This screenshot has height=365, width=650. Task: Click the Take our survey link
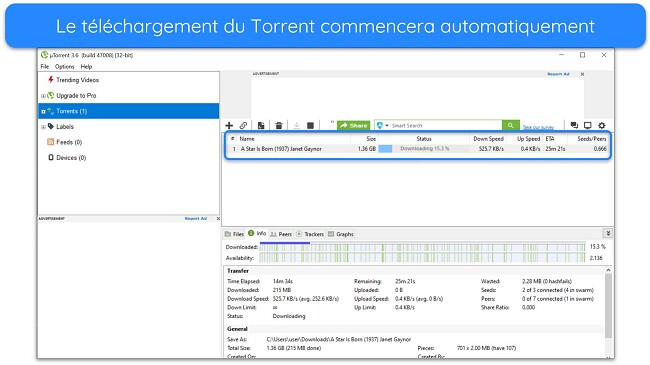coord(538,127)
